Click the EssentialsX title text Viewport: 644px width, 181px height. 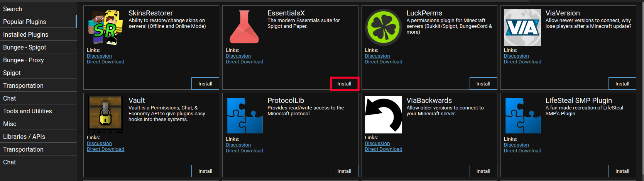coord(286,13)
